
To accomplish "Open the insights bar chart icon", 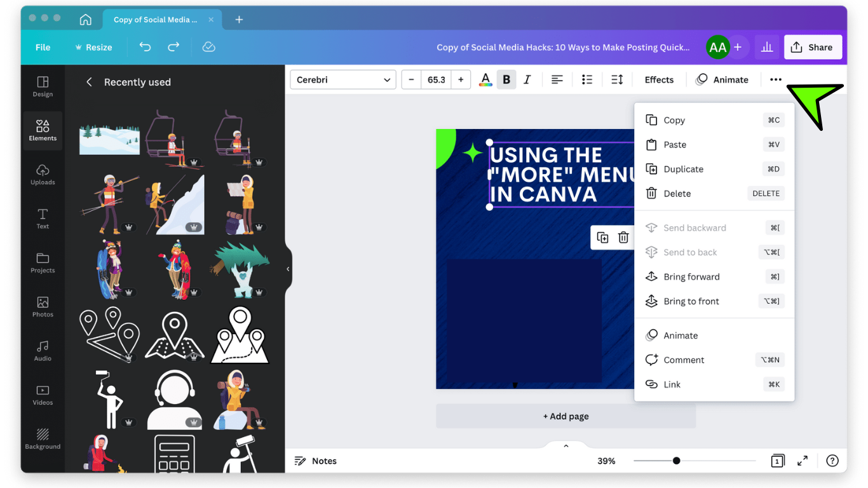I will tap(767, 47).
